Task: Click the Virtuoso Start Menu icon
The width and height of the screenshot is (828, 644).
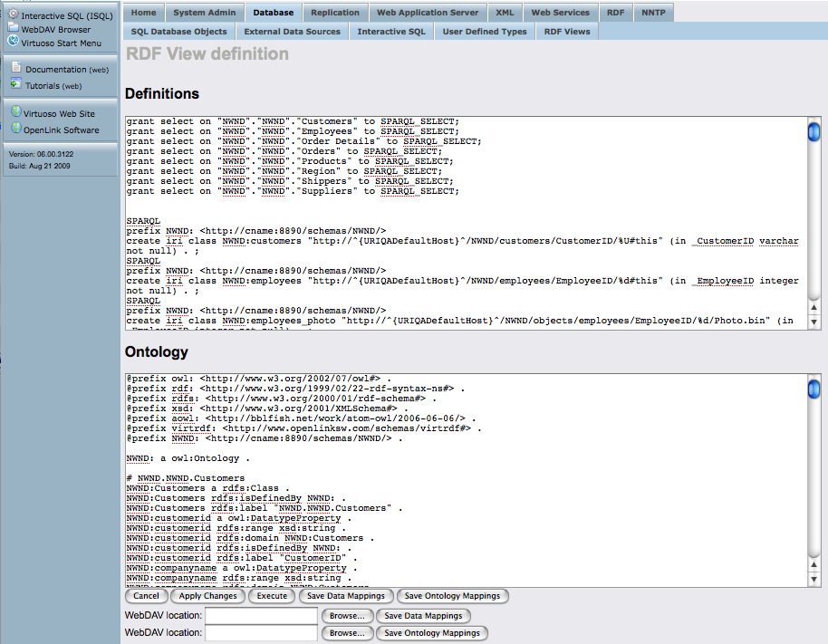Action: pyautogui.click(x=14, y=42)
